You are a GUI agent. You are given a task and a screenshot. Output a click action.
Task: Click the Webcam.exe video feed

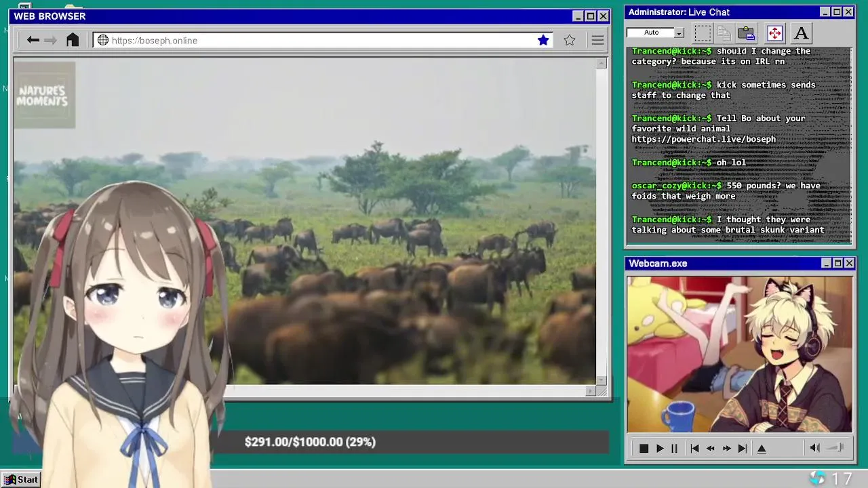click(x=739, y=354)
